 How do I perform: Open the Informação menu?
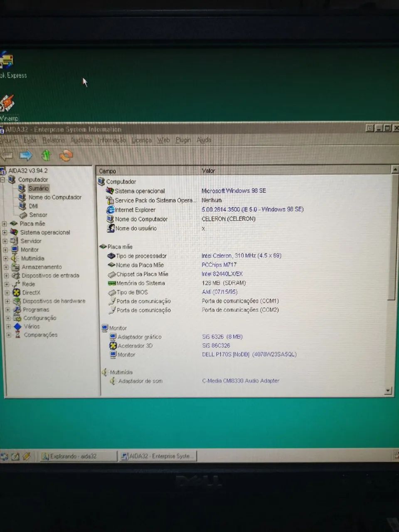click(112, 140)
